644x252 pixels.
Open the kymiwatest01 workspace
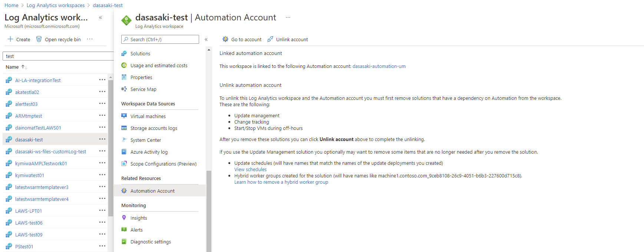point(30,175)
